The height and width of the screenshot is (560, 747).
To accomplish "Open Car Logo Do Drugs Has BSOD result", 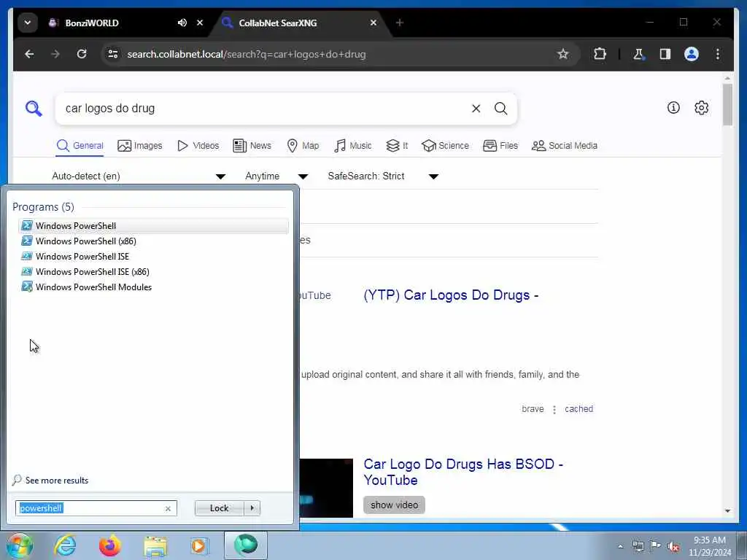I will [463, 472].
